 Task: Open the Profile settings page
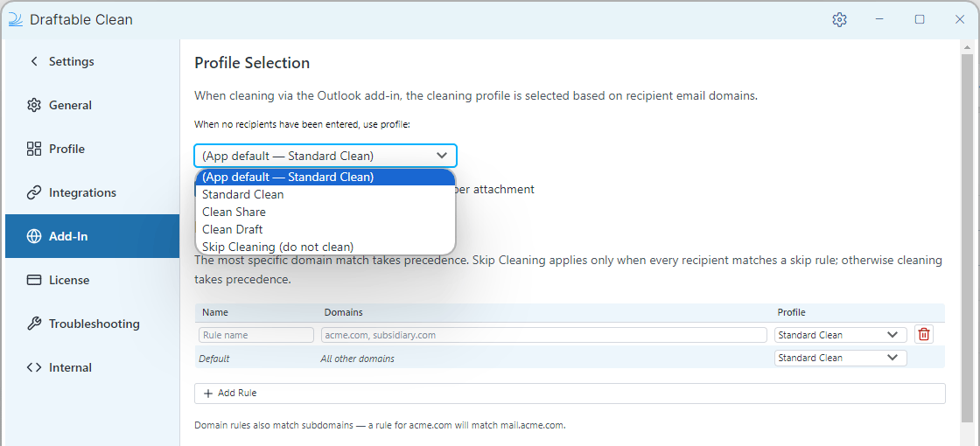(x=93, y=149)
